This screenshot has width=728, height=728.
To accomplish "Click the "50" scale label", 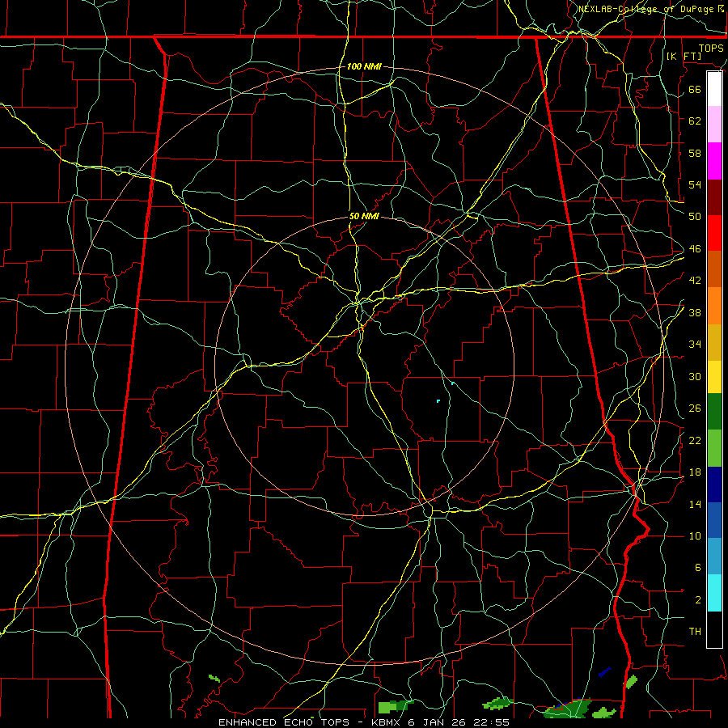I will pos(695,216).
